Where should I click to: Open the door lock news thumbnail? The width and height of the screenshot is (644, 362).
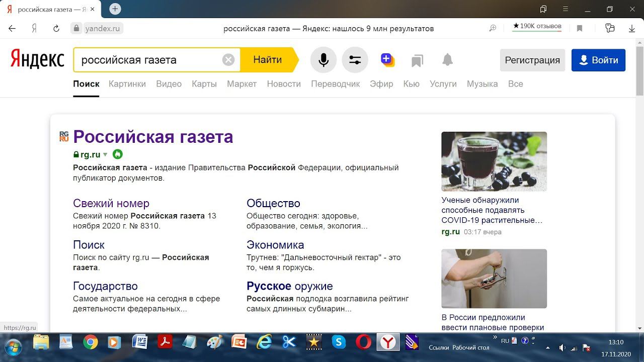point(494,279)
